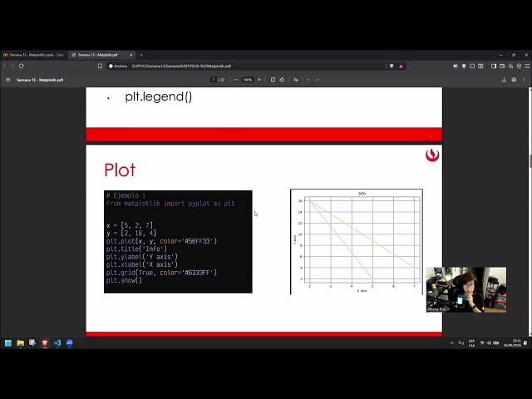The image size is (532, 399).
Task: Print the PDF document
Action: click(x=514, y=80)
